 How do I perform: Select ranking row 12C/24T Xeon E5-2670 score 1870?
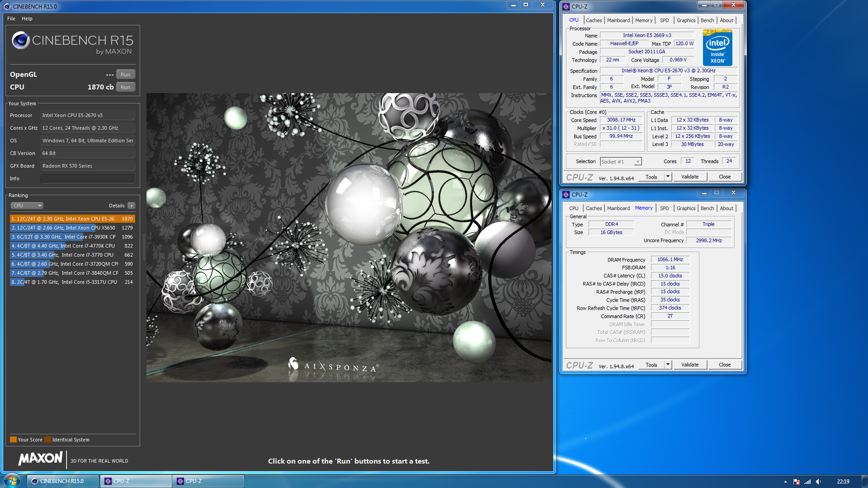(x=72, y=219)
